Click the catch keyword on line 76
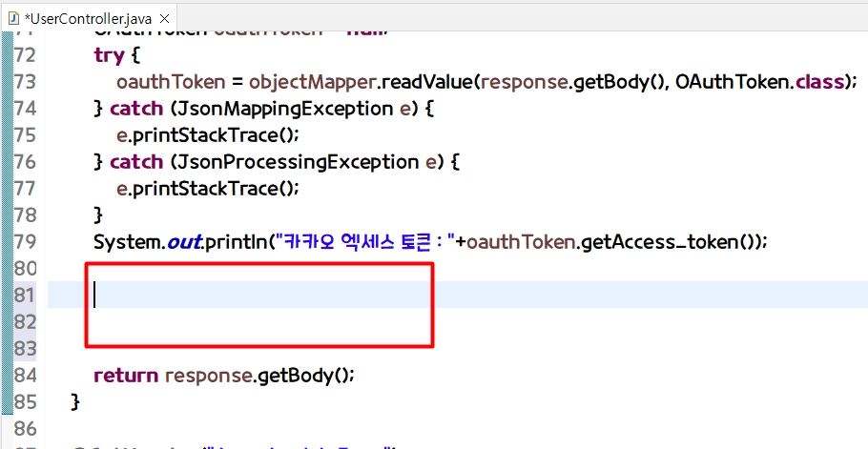Screen dimensions: 868x449 tap(136, 162)
